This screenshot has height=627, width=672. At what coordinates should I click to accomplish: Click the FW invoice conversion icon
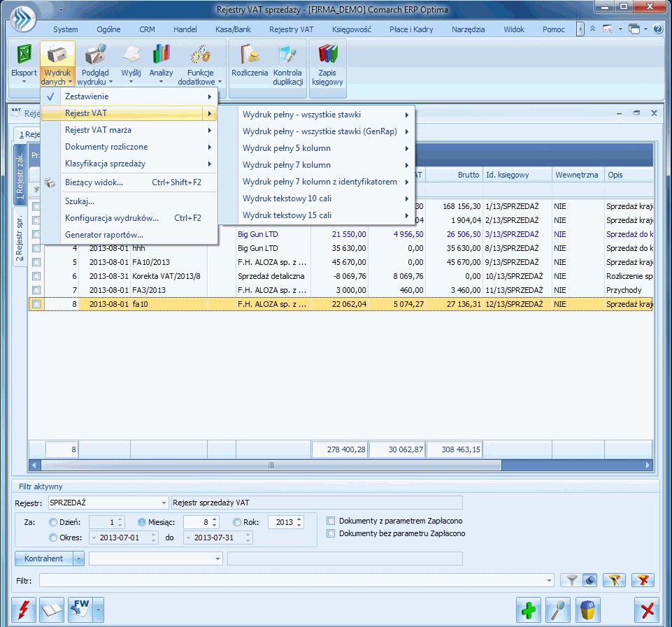[80, 610]
